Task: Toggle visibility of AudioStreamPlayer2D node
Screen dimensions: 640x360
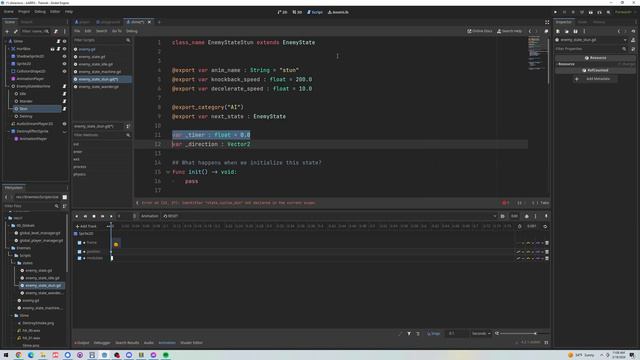Action: pyautogui.click(x=64, y=124)
